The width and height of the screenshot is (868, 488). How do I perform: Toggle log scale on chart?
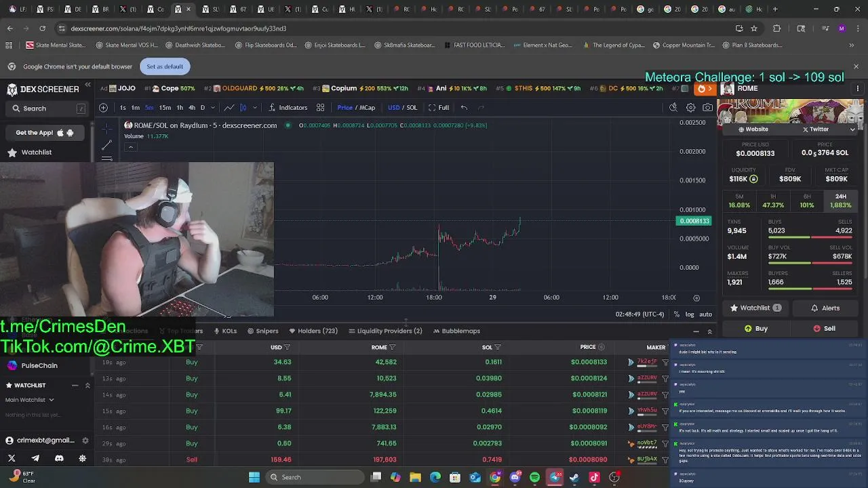pyautogui.click(x=690, y=314)
